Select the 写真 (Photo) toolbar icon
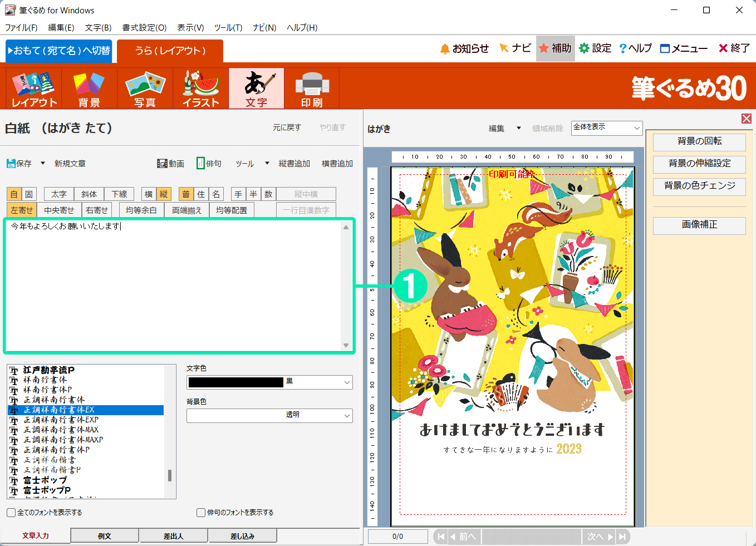This screenshot has width=756, height=546. 145,88
